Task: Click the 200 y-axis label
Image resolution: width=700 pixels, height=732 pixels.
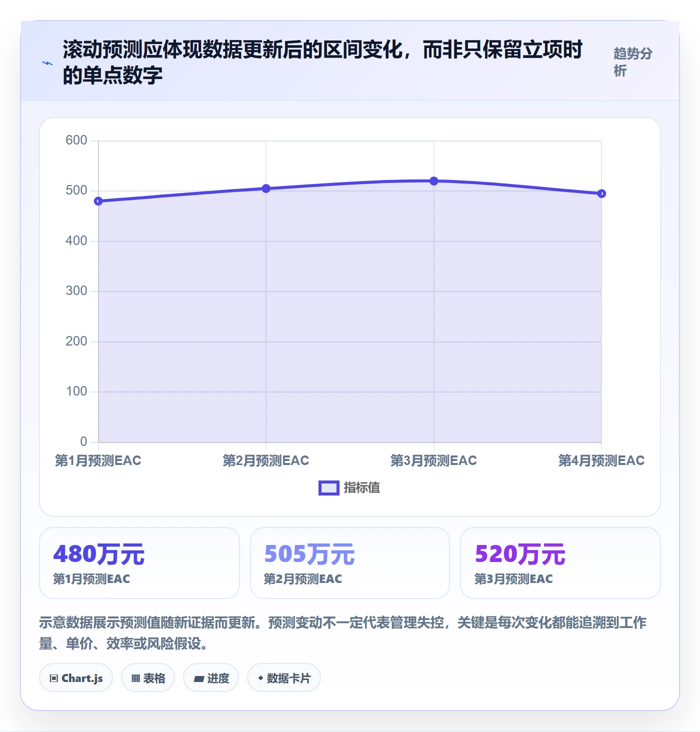Action: click(76, 341)
